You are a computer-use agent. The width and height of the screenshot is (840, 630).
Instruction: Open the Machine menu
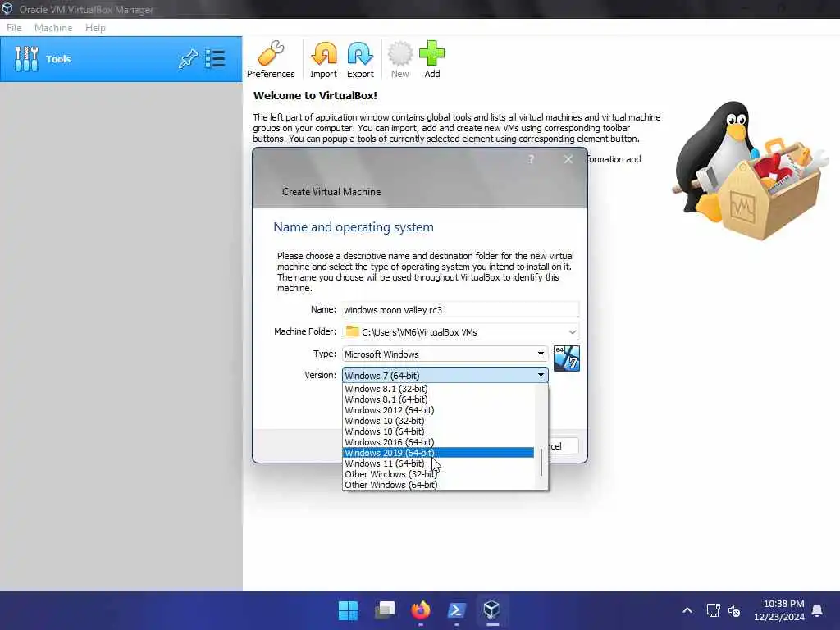[53, 28]
